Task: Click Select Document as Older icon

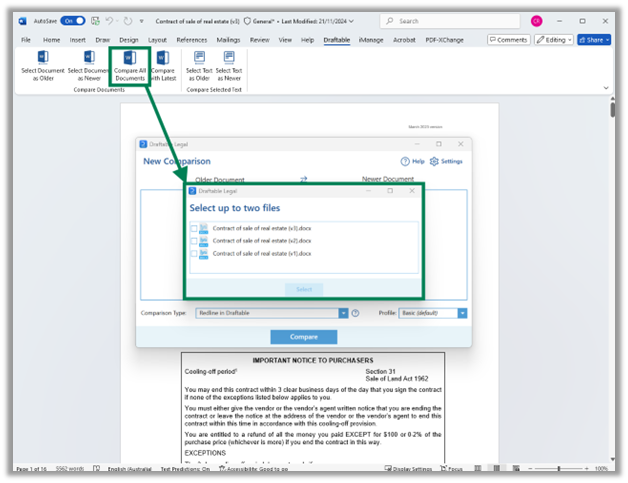Action: (43, 57)
